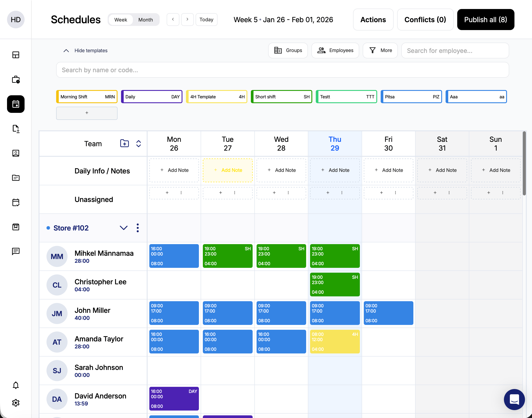The width and height of the screenshot is (532, 418).
Task: Open settings gear in sidebar
Action: (16, 403)
